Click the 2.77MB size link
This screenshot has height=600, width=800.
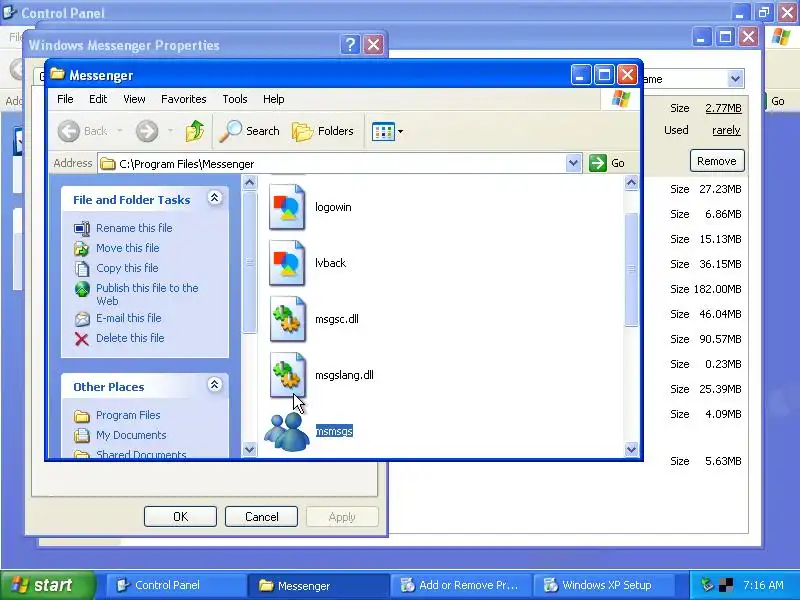[x=723, y=108]
